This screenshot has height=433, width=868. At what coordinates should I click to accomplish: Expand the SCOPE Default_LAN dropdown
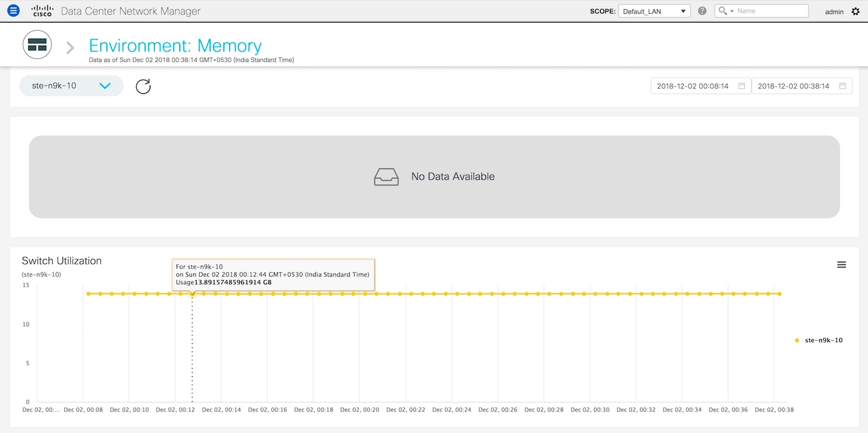pyautogui.click(x=654, y=11)
